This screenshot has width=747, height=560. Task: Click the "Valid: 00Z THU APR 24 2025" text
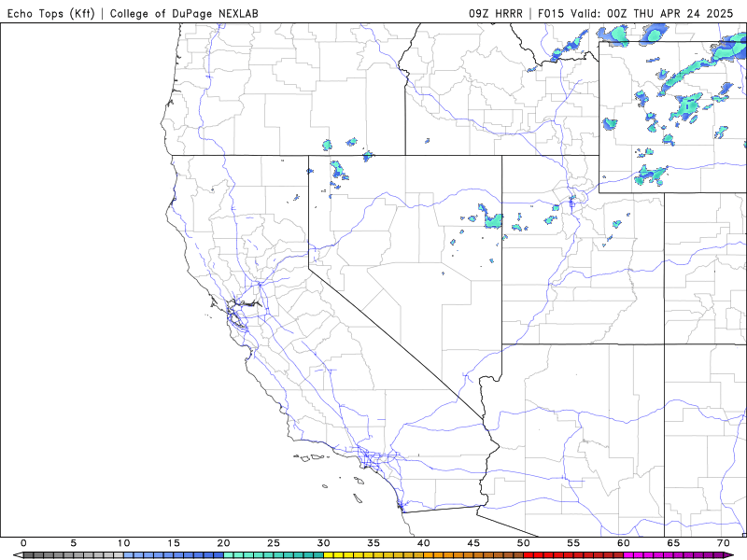coord(652,13)
